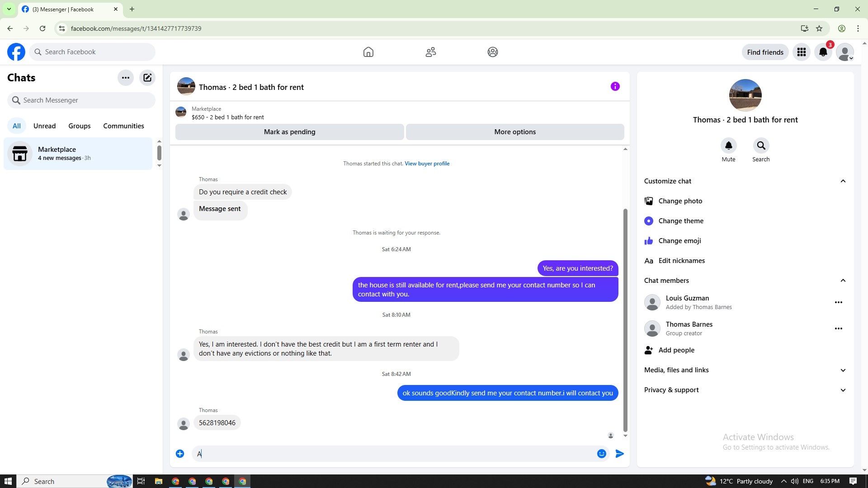Image resolution: width=868 pixels, height=488 pixels.
Task: Open the Groups icon in top navigation
Action: click(493, 52)
